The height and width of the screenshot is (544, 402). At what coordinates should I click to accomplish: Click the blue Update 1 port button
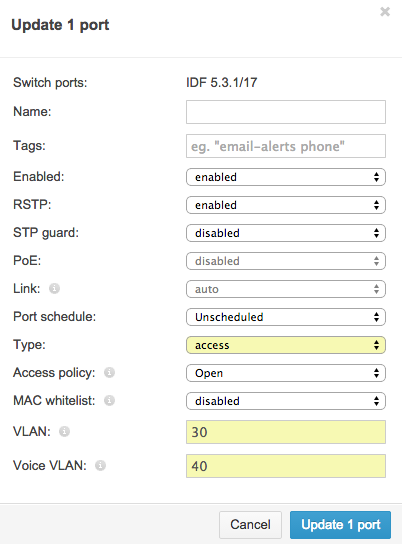341,525
